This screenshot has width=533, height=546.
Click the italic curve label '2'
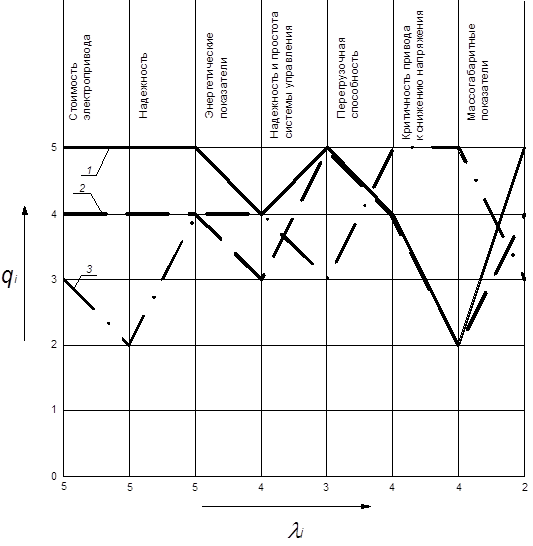coord(82,188)
